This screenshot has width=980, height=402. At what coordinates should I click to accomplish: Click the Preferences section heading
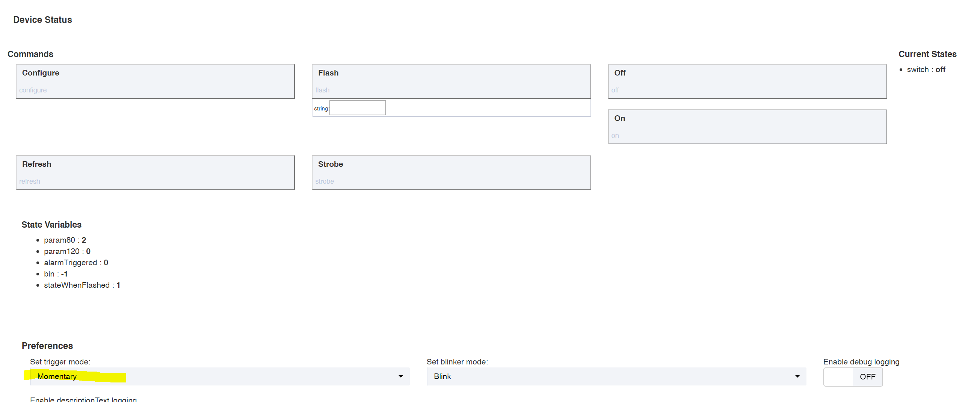pyautogui.click(x=47, y=346)
